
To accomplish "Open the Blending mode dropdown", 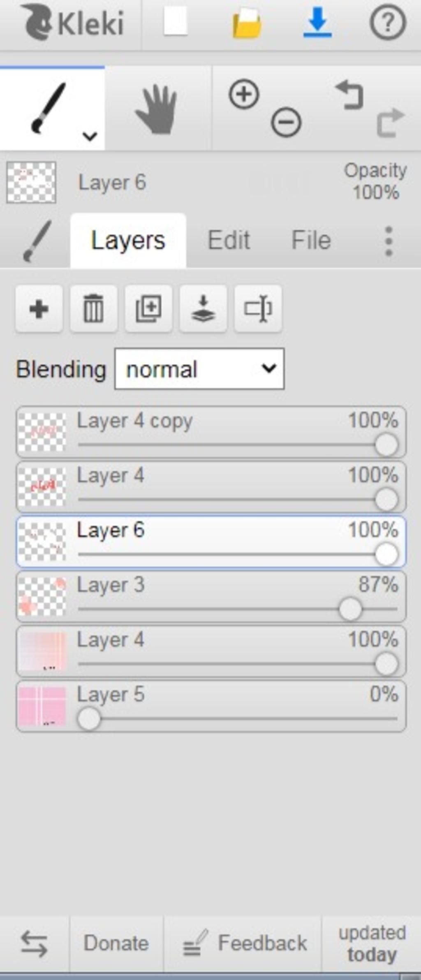I will click(x=199, y=369).
